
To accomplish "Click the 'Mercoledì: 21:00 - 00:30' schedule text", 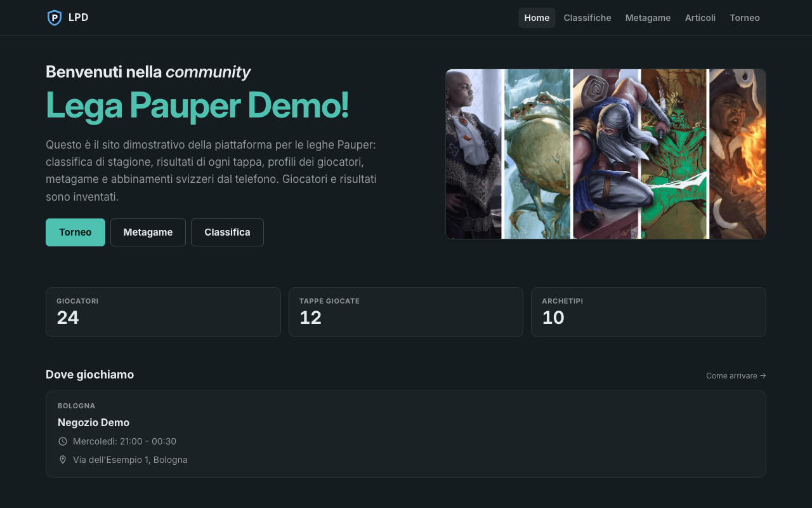I will pyautogui.click(x=124, y=441).
